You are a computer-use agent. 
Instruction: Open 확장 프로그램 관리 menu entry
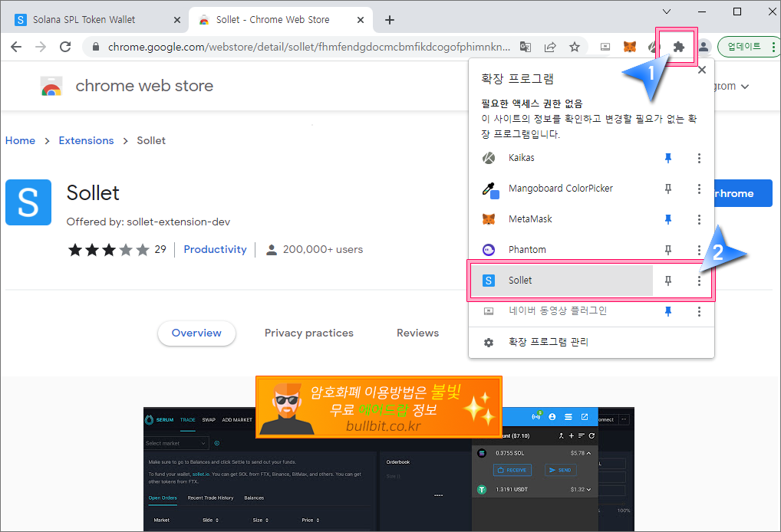592,343
